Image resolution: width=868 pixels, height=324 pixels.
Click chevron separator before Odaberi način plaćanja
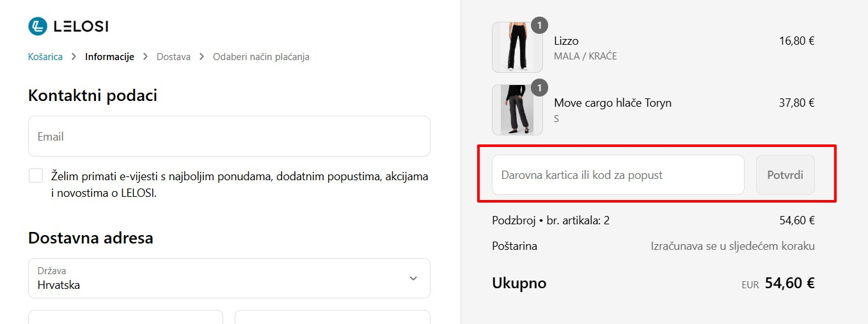pos(202,57)
